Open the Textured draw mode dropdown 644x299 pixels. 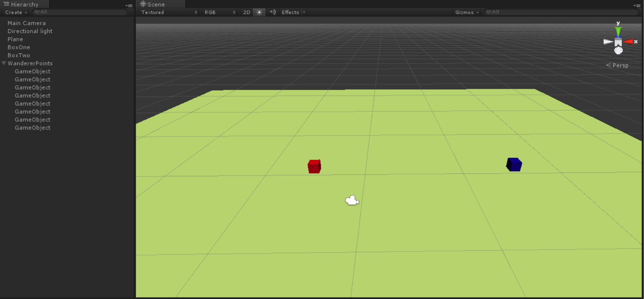[169, 12]
